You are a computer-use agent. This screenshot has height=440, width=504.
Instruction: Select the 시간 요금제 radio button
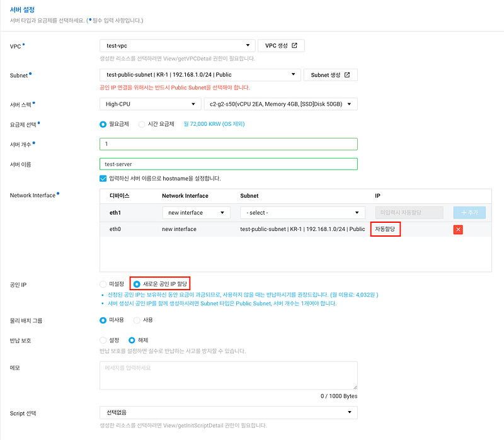(142, 124)
